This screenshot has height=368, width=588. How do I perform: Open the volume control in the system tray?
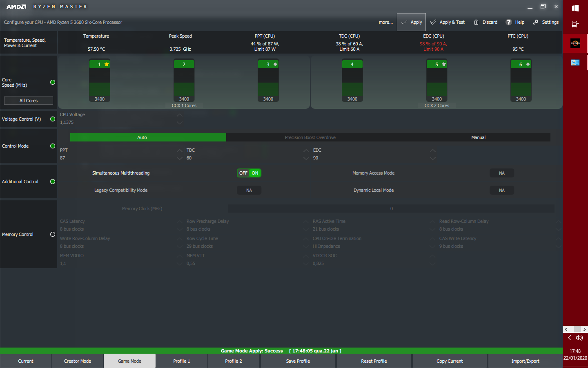579,338
